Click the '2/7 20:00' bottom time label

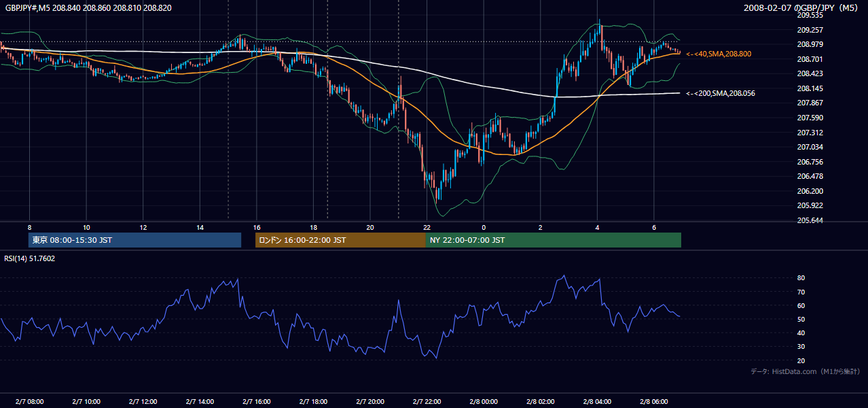pos(370,402)
